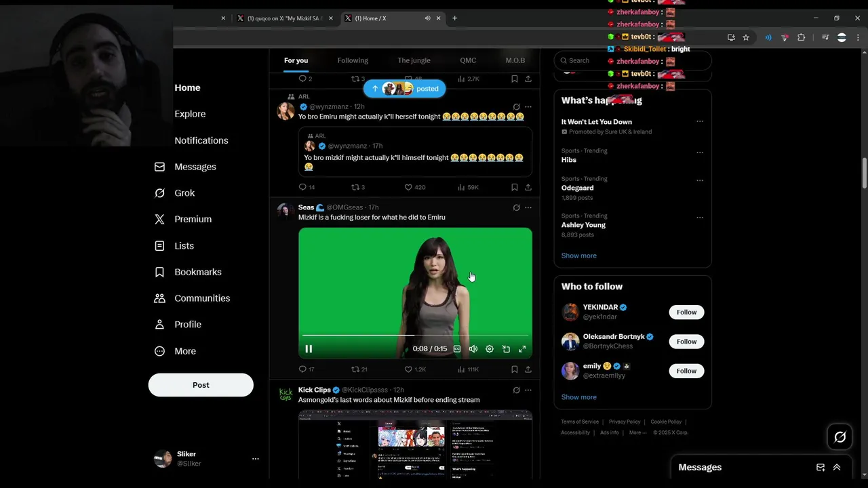Click the Premium X icon in sidebar
Screen dimensions: 868x488
(159, 220)
